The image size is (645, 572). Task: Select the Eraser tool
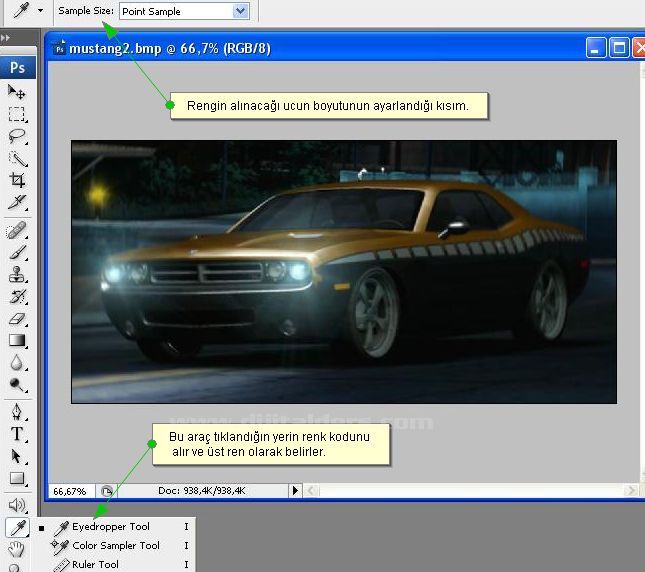click(17, 319)
